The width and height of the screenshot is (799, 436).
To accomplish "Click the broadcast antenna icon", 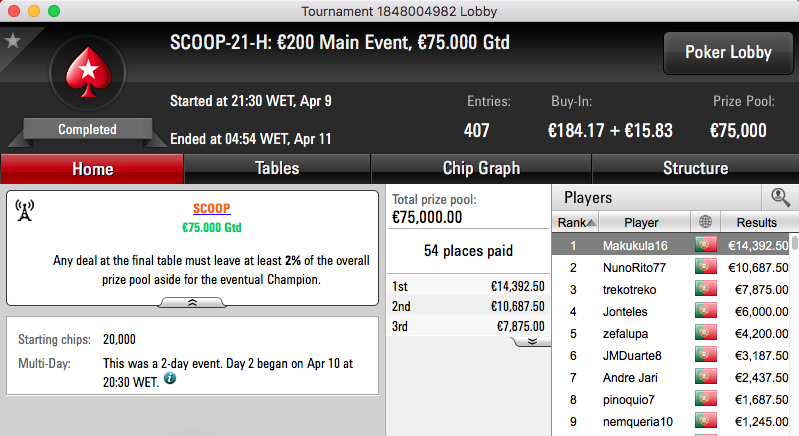I will (24, 210).
